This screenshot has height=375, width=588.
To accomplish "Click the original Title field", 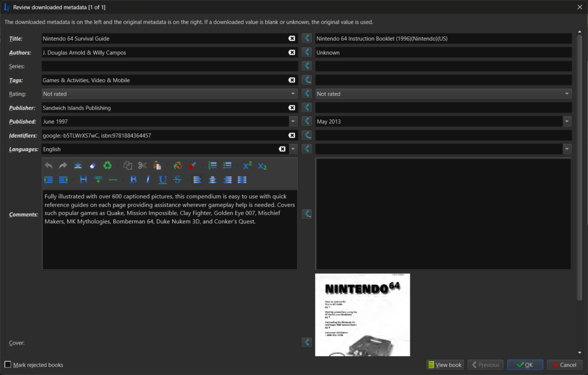I will pos(443,38).
